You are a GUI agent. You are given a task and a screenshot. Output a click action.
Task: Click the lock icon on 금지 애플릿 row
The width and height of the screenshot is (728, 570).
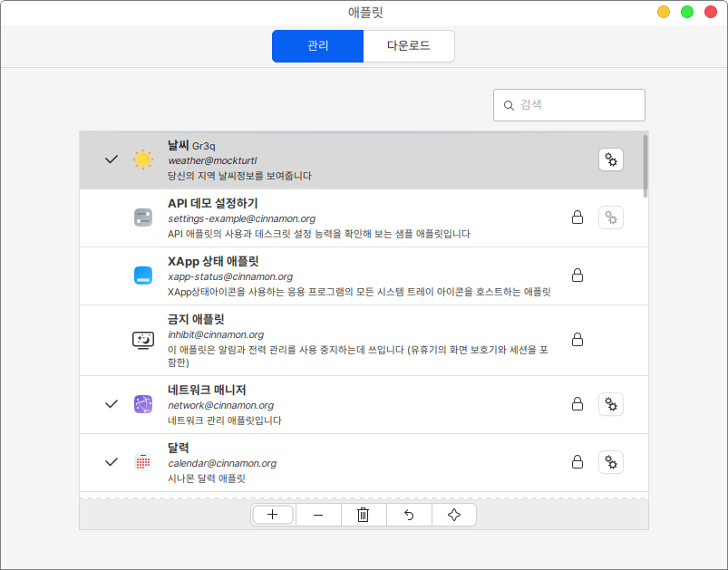point(577,340)
